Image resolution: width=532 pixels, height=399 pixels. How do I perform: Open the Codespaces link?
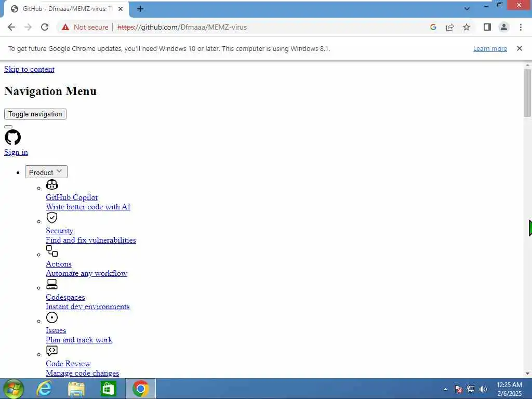65,297
